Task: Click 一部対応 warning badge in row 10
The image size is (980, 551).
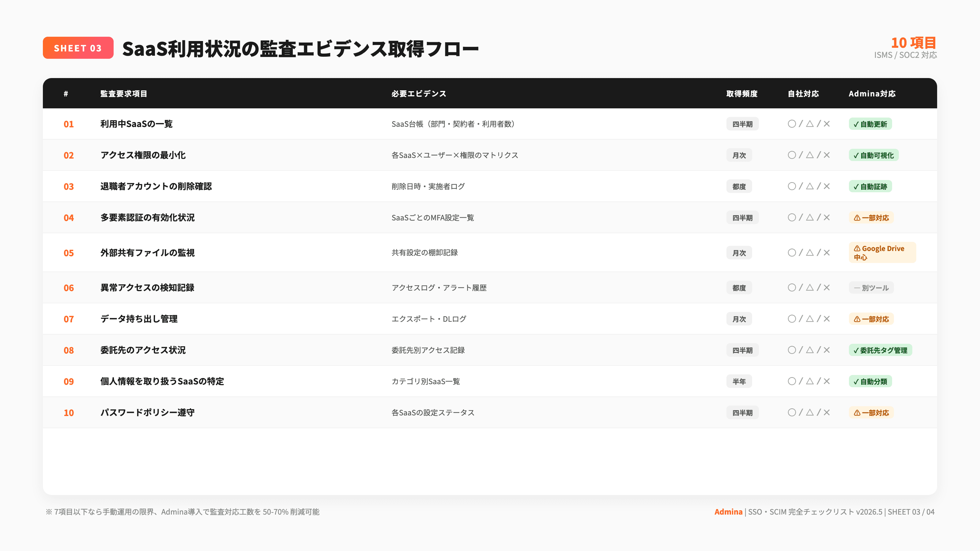Action: [x=871, y=412]
